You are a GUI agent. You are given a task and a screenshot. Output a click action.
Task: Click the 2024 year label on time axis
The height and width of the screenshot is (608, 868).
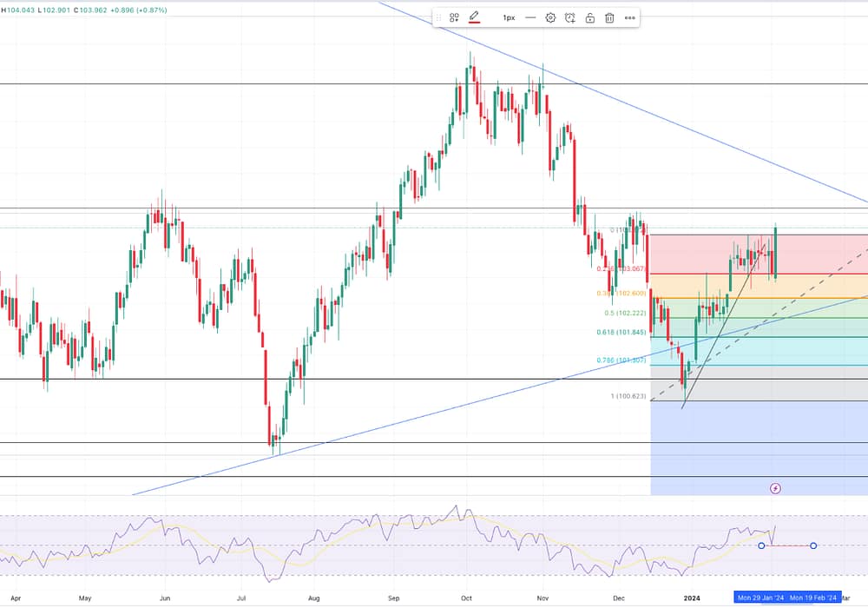(x=692, y=598)
